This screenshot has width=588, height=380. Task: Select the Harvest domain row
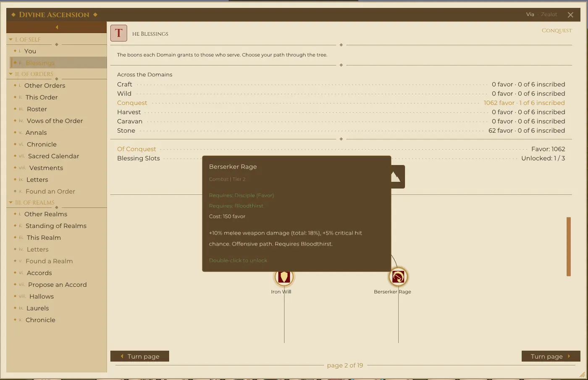(341, 112)
